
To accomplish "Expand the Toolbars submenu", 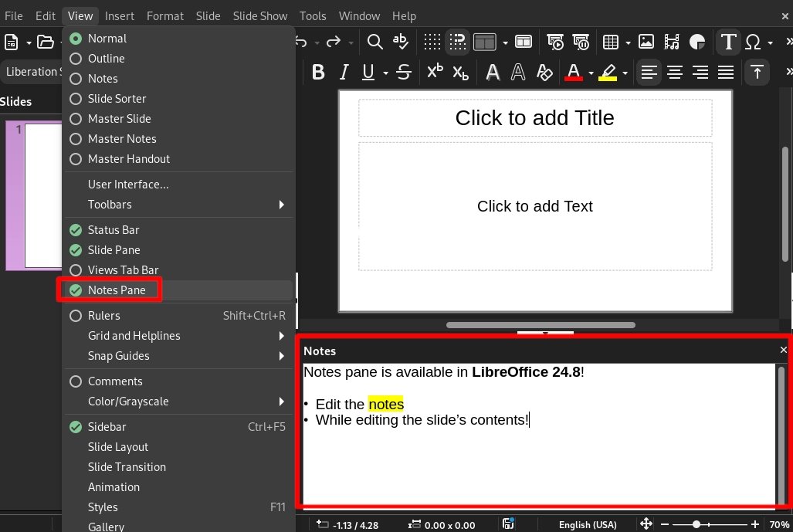I will point(109,204).
